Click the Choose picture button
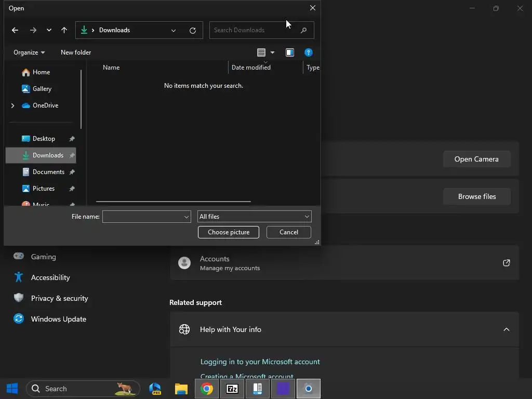The width and height of the screenshot is (532, 399). pos(229,232)
